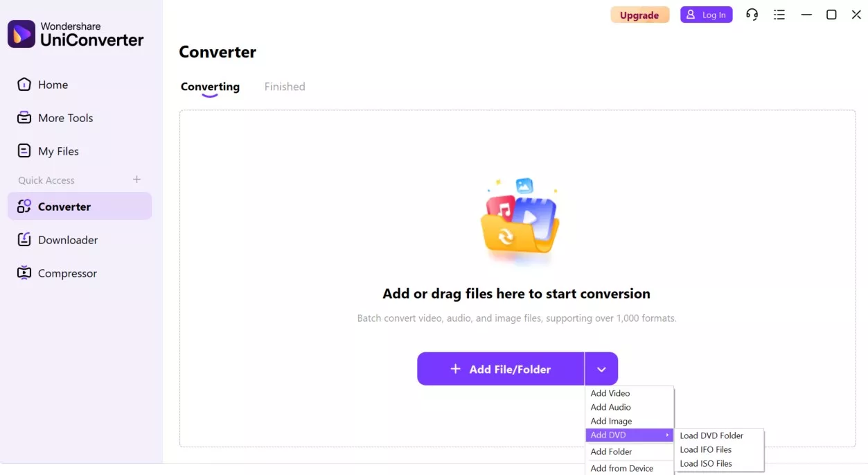This screenshot has height=475, width=868.
Task: Select Add Video from the menu
Action: point(610,392)
